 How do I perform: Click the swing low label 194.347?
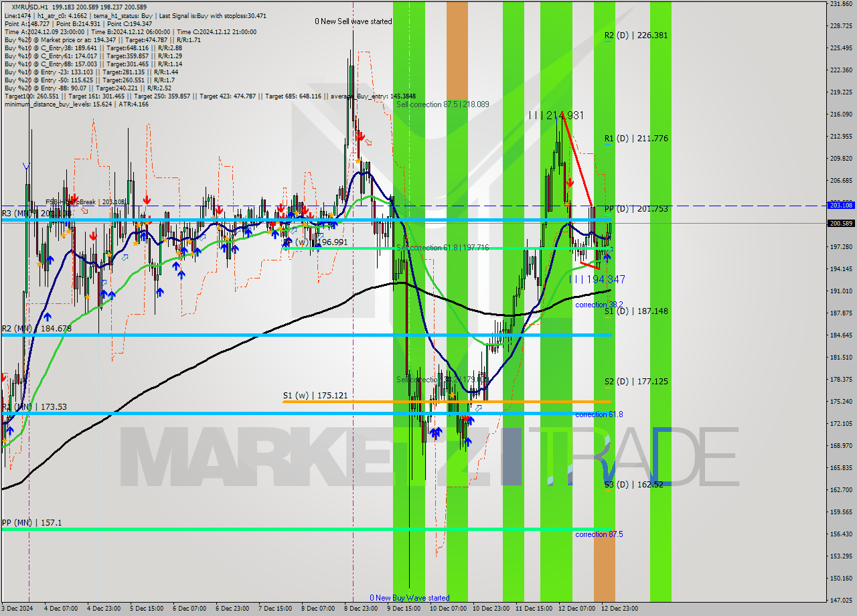click(x=597, y=279)
